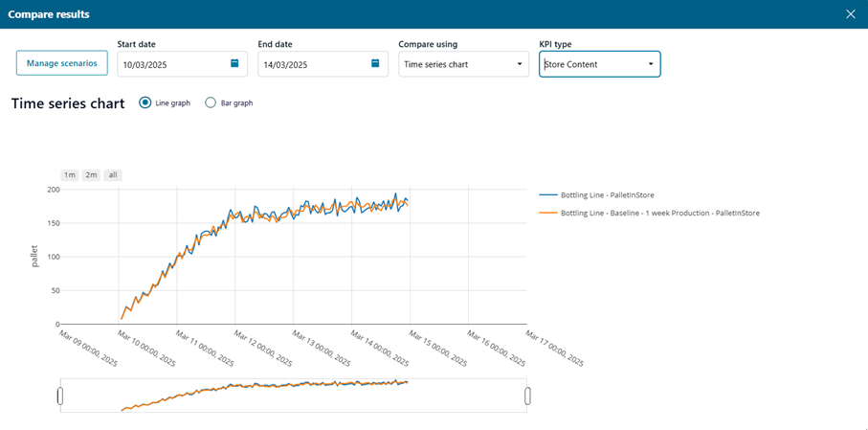Screen dimensions: 868x430
Task: Open the End date calendar picker icon
Action: point(375,64)
